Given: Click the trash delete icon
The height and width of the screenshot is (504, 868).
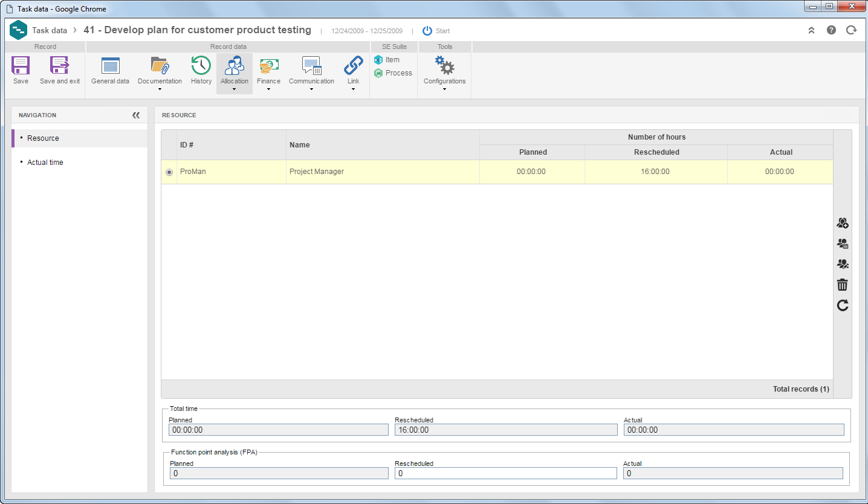Looking at the screenshot, I should point(843,285).
